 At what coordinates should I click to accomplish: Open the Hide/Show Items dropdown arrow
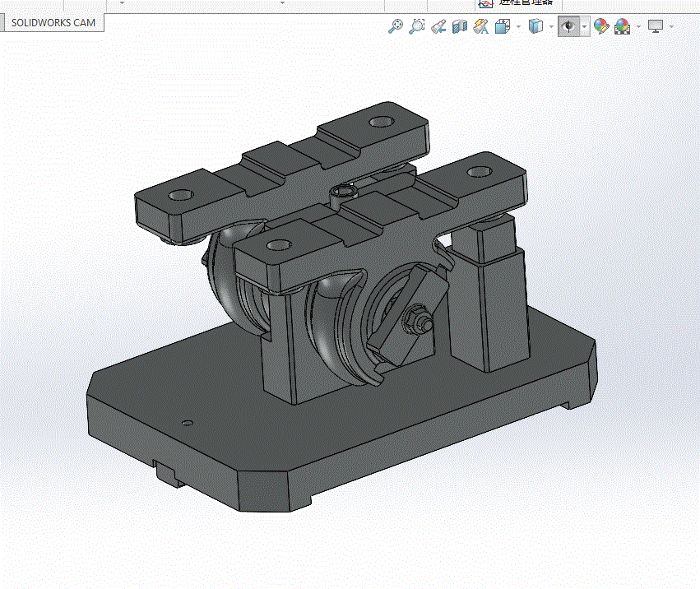coord(584,26)
